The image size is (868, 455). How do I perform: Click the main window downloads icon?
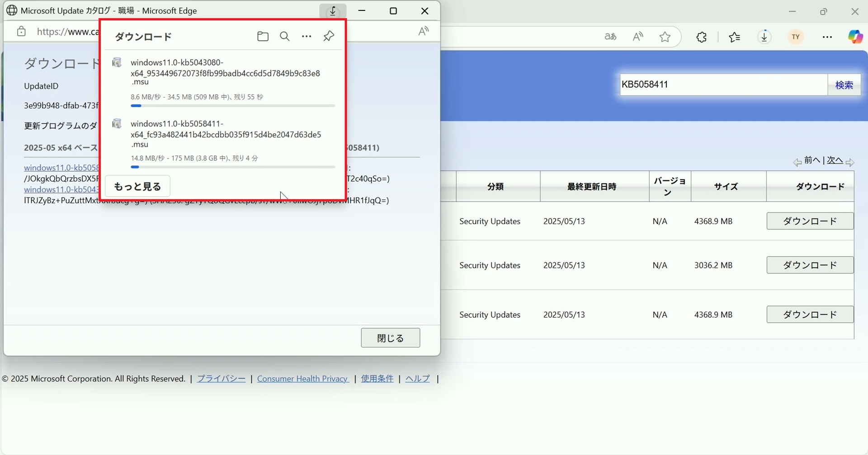point(764,37)
